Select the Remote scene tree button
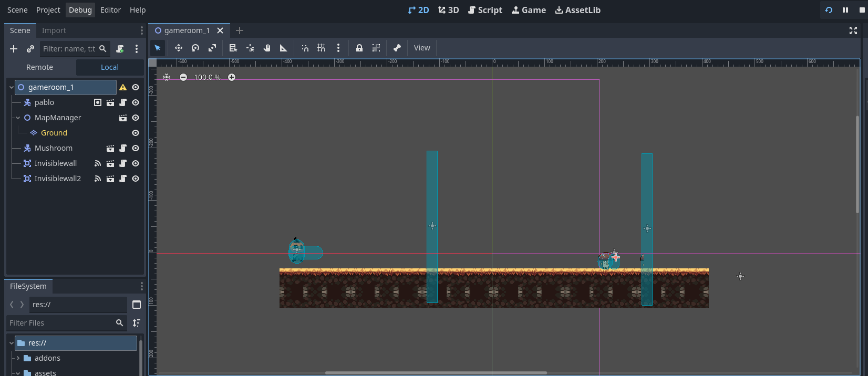Screen dimensions: 868x376 pos(40,67)
